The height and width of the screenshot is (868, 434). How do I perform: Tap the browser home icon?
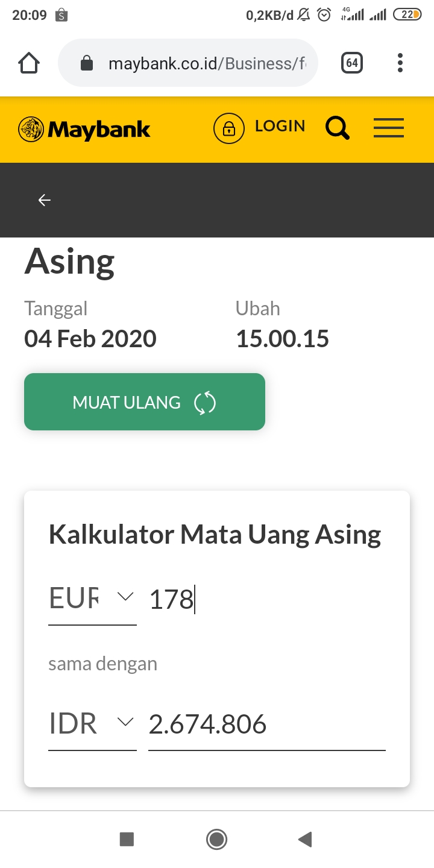click(x=30, y=63)
